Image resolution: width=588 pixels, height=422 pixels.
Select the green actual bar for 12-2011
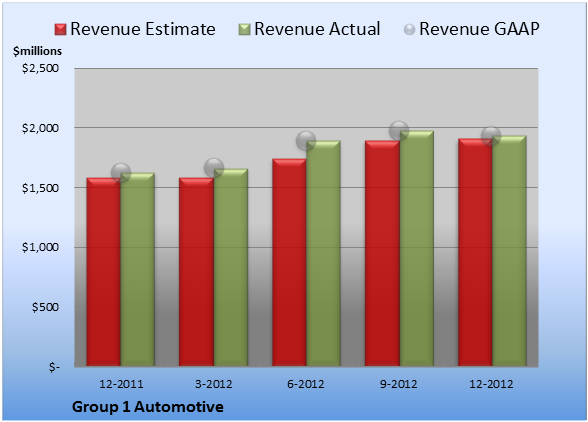pos(138,269)
